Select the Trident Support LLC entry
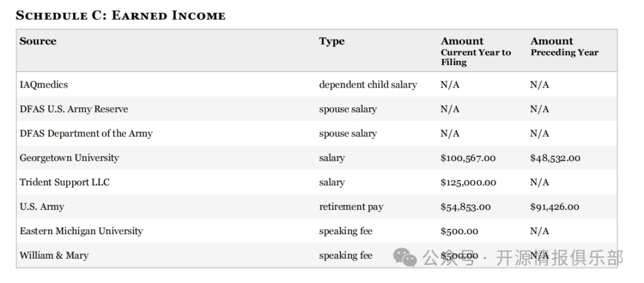 [x=64, y=182]
